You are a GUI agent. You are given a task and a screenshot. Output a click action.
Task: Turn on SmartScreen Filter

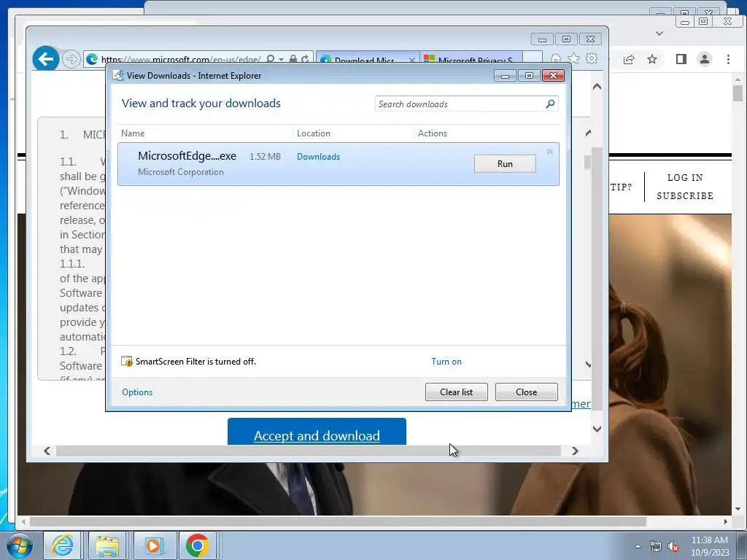(x=446, y=362)
